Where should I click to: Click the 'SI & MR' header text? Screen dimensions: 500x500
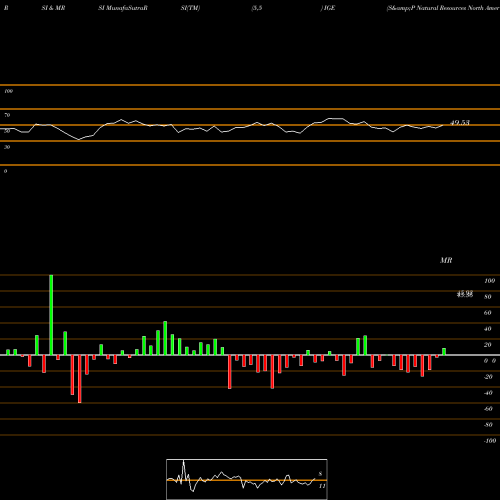[53, 8]
